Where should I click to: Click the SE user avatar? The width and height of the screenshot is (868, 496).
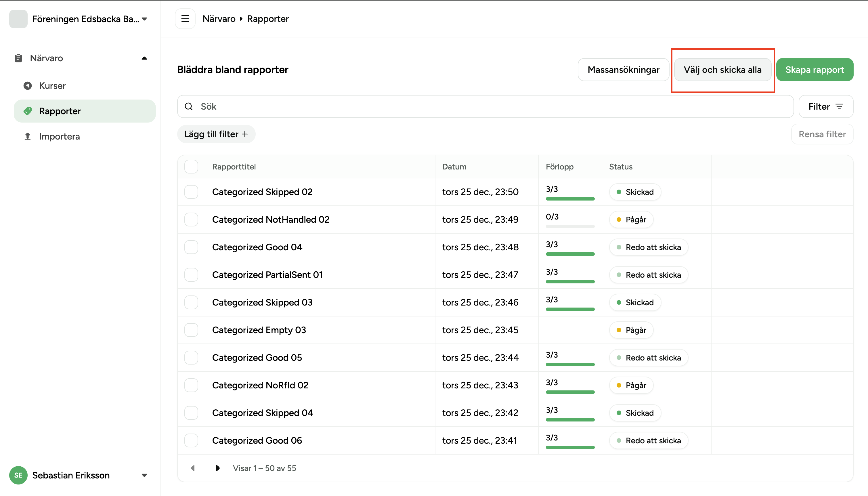coord(18,475)
